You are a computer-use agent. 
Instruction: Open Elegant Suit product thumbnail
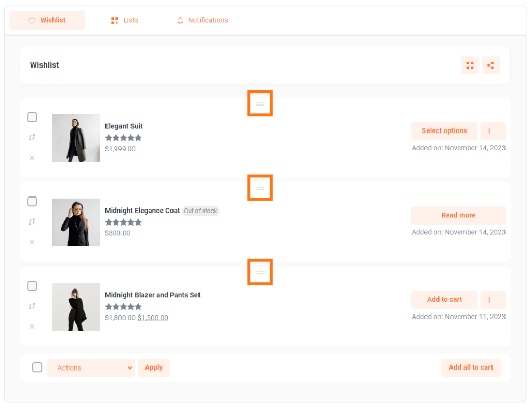pyautogui.click(x=76, y=138)
